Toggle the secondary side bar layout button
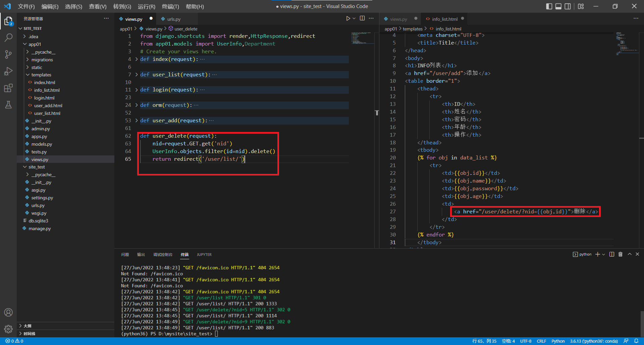 [568, 6]
